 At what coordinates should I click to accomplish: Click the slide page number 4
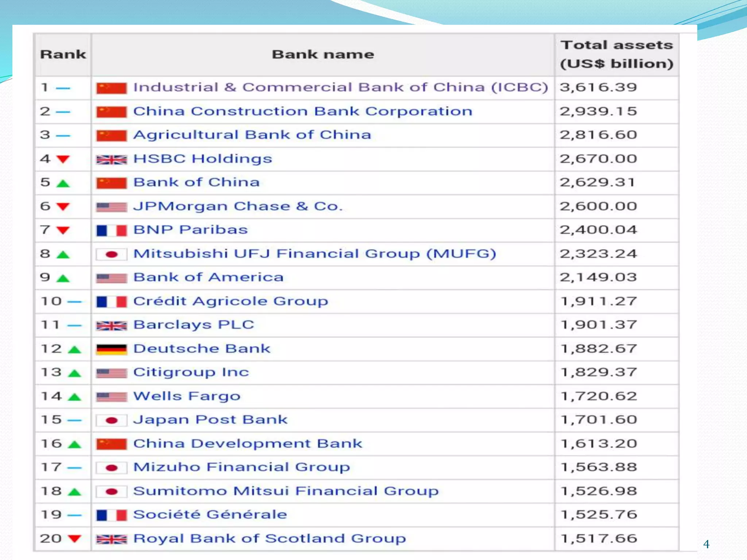[x=706, y=544]
